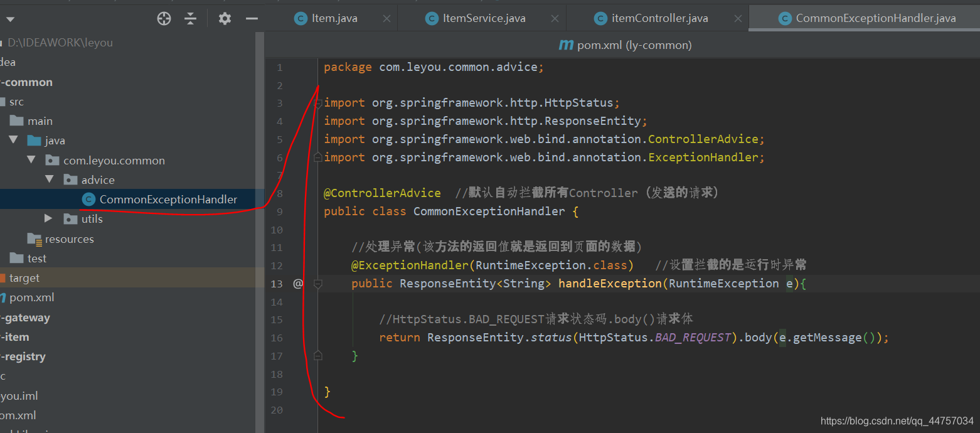The image size is (980, 433).
Task: Collapse handleException method fold on line 13
Action: (317, 284)
